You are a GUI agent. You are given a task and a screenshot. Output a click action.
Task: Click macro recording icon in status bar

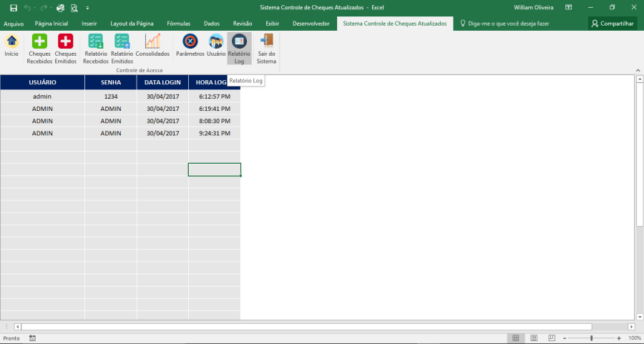click(x=32, y=338)
